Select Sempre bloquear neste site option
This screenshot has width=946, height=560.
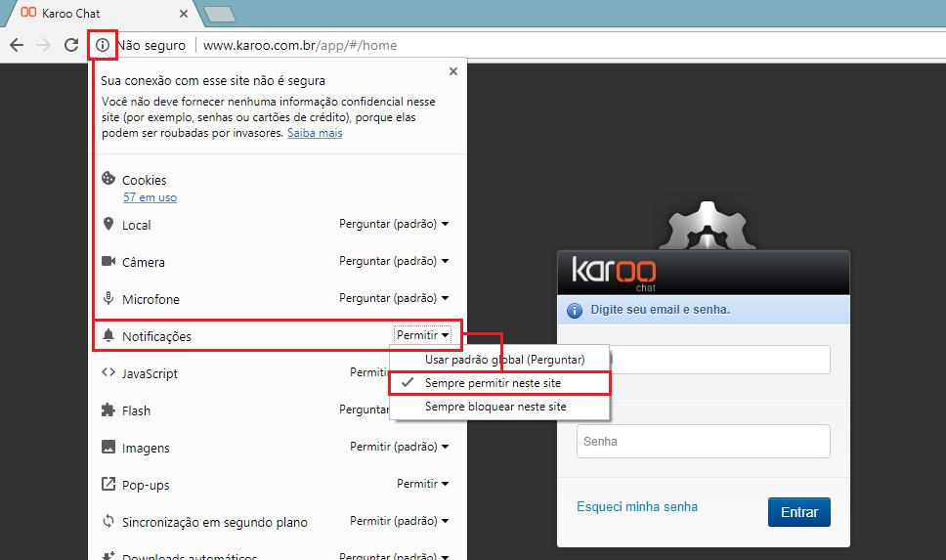499,407
